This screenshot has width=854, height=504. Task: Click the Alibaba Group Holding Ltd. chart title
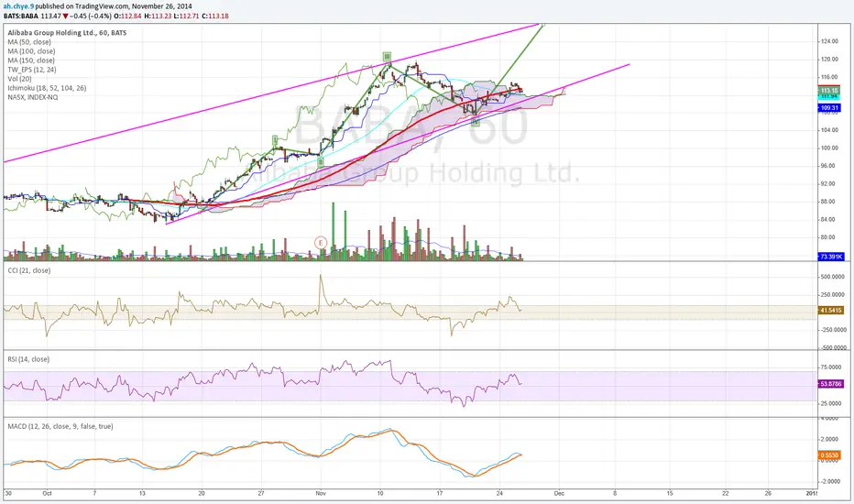point(67,33)
